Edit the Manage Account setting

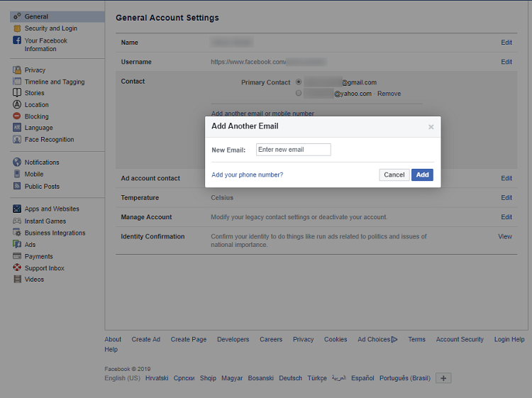point(506,217)
